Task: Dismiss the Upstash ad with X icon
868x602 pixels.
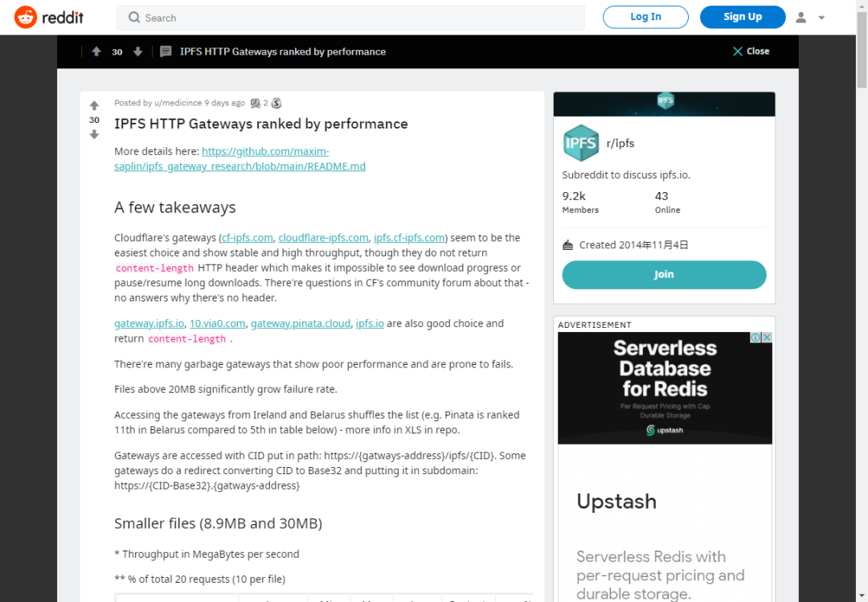Action: pyautogui.click(x=767, y=338)
